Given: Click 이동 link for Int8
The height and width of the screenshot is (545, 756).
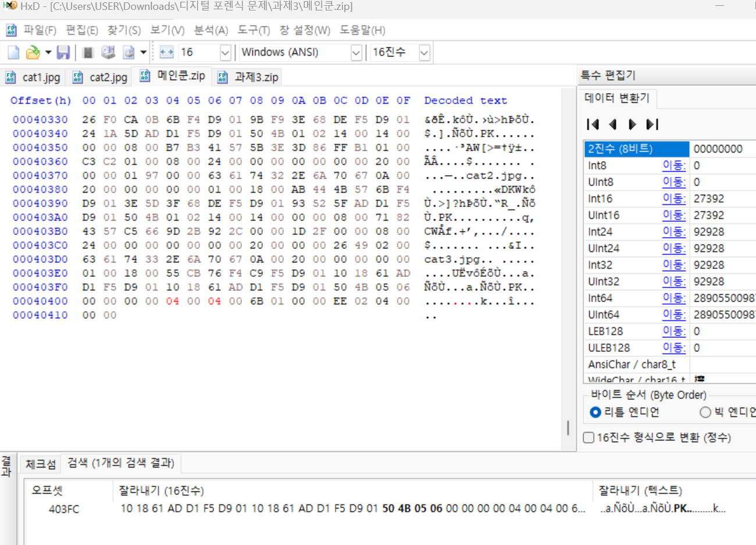Looking at the screenshot, I should point(674,166).
